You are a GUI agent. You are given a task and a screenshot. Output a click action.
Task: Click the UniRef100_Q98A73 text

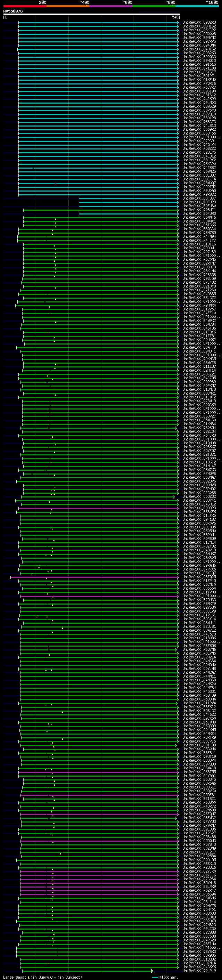click(199, 267)
